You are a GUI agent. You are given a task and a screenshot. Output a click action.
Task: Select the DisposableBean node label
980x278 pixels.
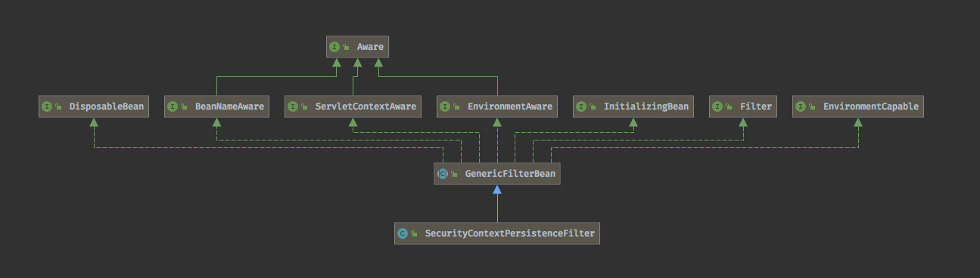pyautogui.click(x=106, y=107)
